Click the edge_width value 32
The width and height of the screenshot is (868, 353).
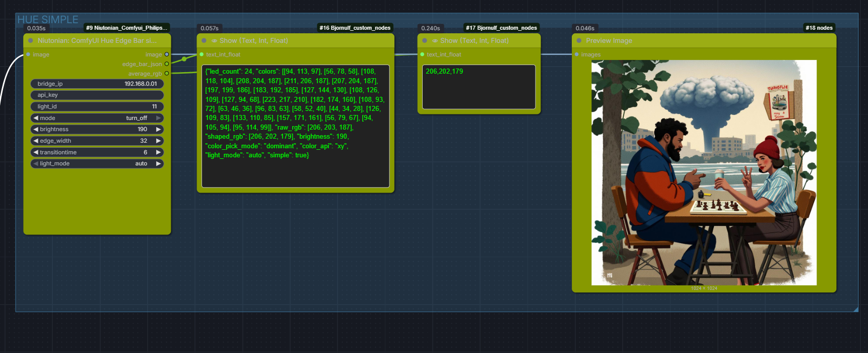(144, 141)
